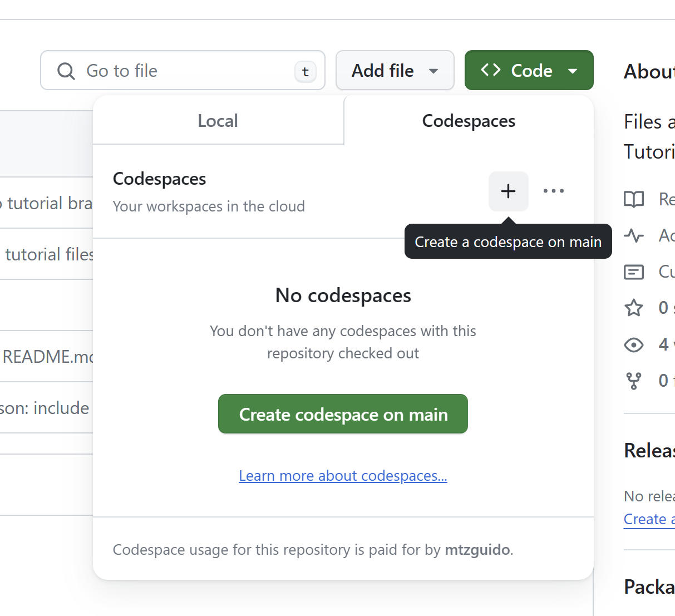The image size is (675, 616).
Task: Click the 't' keyboard shortcut hint
Action: coord(305,72)
